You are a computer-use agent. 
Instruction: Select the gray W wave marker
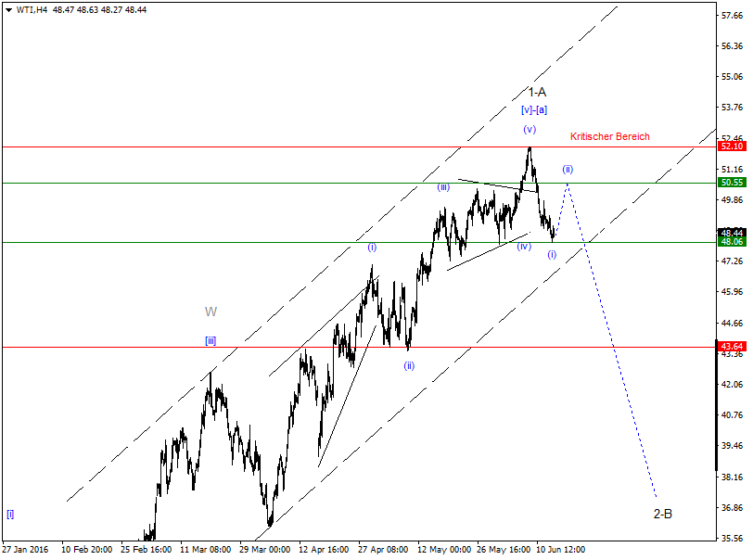(211, 312)
